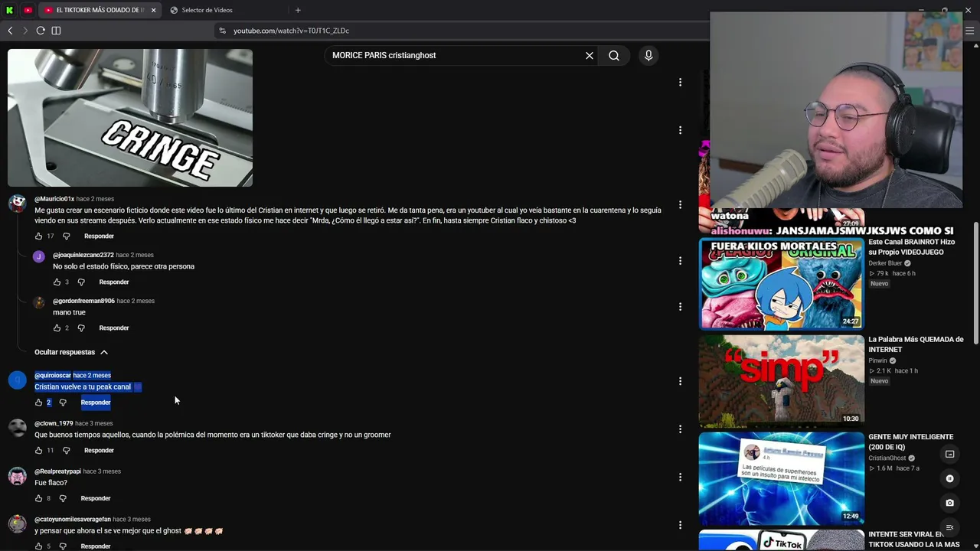Like @gordonfreeman8906's reply

coord(57,328)
